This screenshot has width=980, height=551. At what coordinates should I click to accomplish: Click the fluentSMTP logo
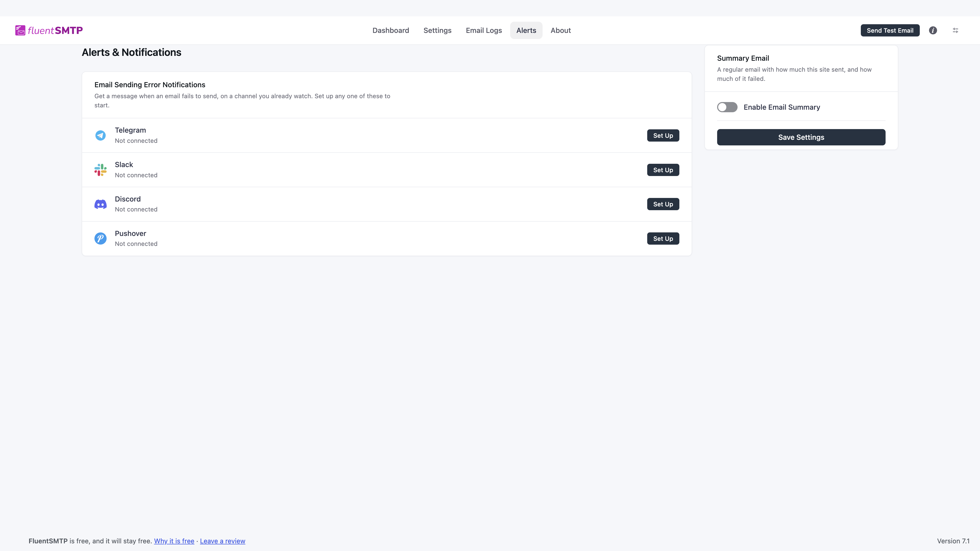coord(49,30)
